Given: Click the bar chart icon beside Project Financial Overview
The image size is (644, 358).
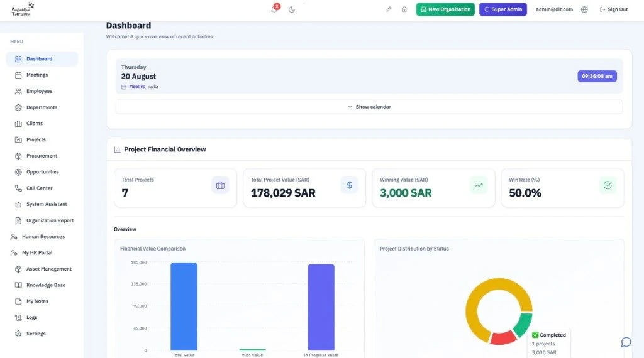Looking at the screenshot, I should click(117, 149).
